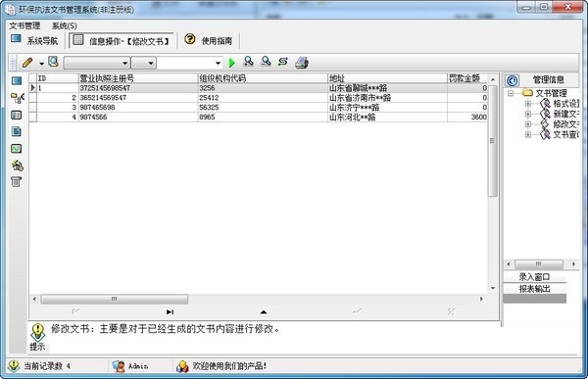Click the horizontal scrollbar under the table
The width and height of the screenshot is (588, 379).
tap(114, 299)
